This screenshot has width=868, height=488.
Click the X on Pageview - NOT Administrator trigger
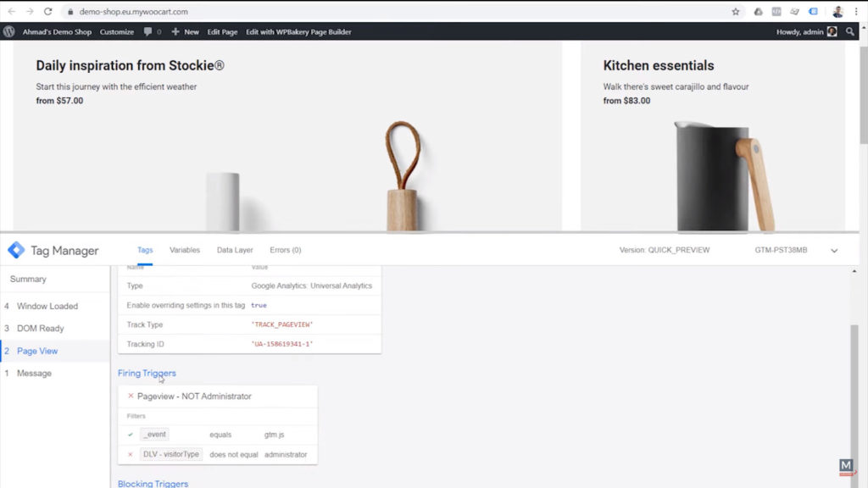coord(129,396)
